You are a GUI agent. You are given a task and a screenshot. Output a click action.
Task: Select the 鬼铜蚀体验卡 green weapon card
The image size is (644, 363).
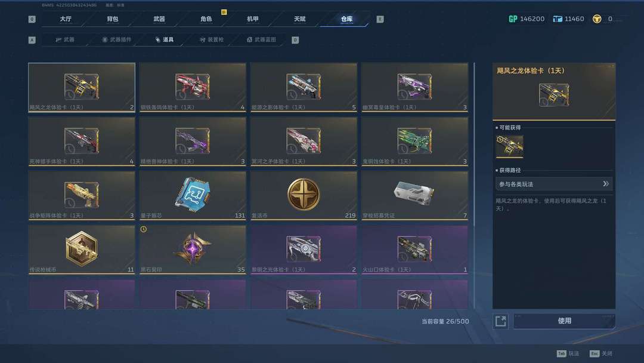[x=415, y=142]
